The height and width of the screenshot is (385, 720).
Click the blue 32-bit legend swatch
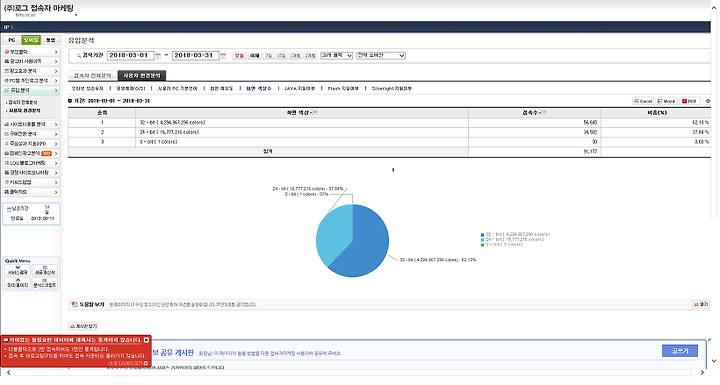483,234
